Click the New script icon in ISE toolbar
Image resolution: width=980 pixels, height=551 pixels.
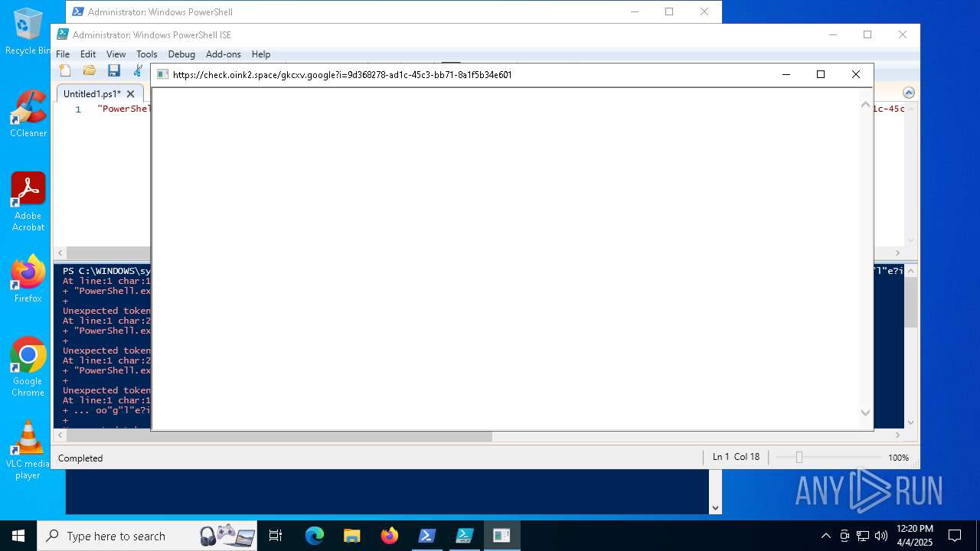click(x=65, y=70)
